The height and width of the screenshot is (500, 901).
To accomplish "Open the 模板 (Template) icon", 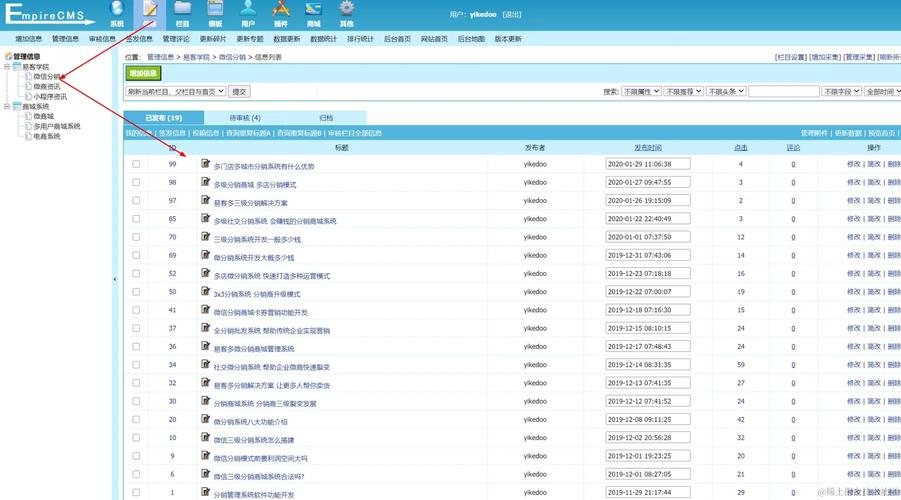I will tap(215, 9).
